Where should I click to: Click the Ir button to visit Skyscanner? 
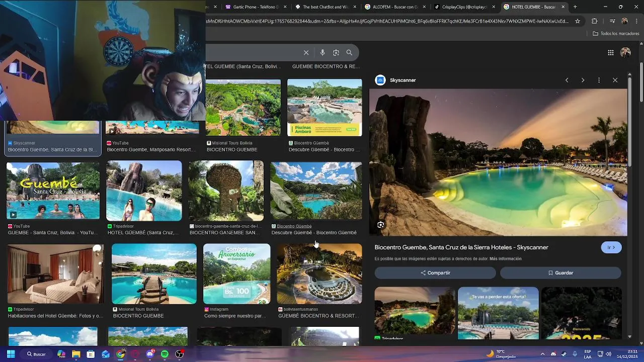(x=611, y=247)
